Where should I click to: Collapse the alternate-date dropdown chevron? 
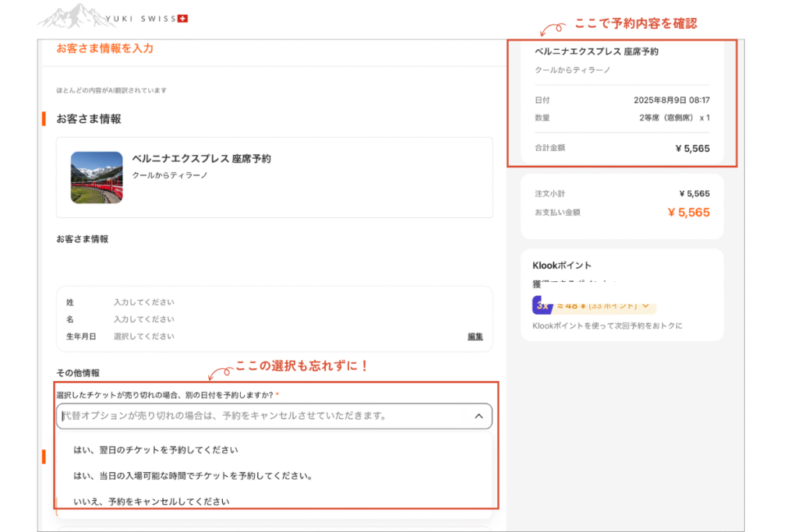pyautogui.click(x=479, y=416)
